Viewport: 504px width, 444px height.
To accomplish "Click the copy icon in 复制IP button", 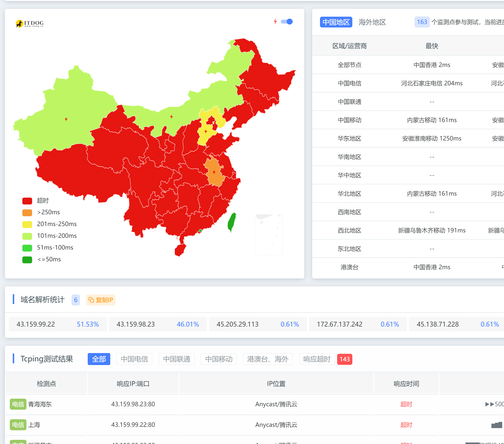I will coord(91,300).
